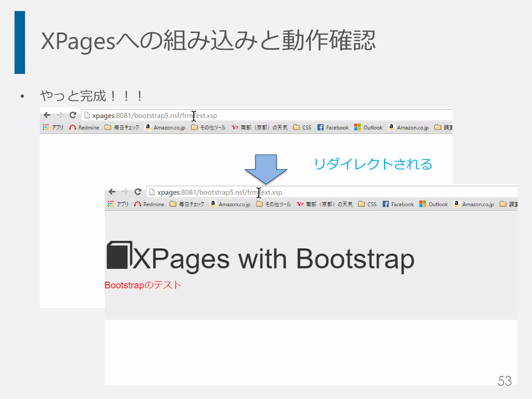
Task: Click the red Bootstrapのテスト text
Action: tap(143, 285)
